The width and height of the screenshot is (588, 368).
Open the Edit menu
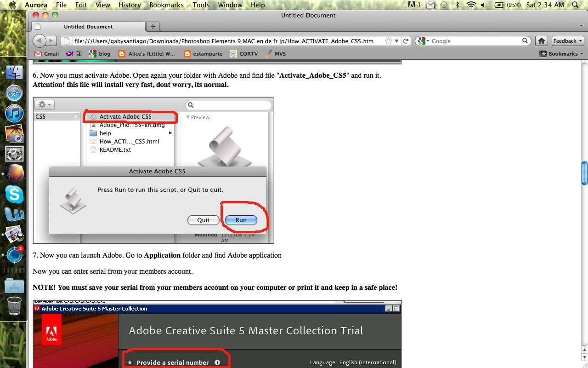[x=81, y=5]
